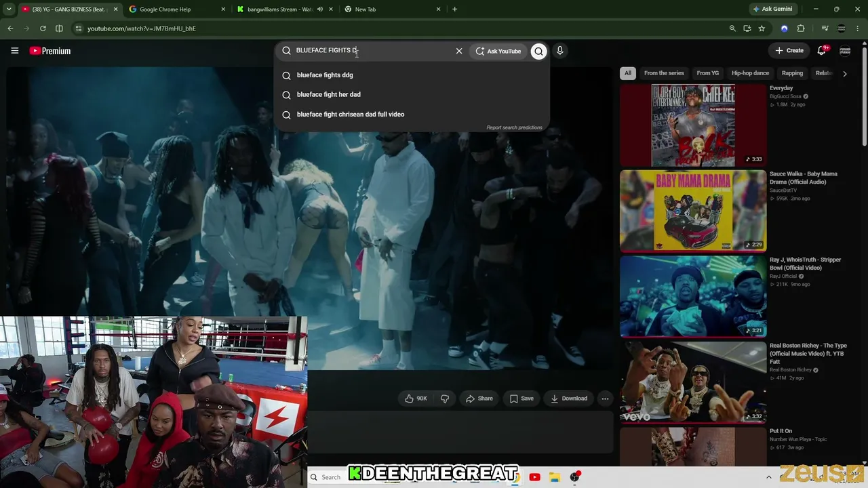868x488 pixels.
Task: Open "The Type" Real Boston Richey thumbnail
Action: pos(692,382)
